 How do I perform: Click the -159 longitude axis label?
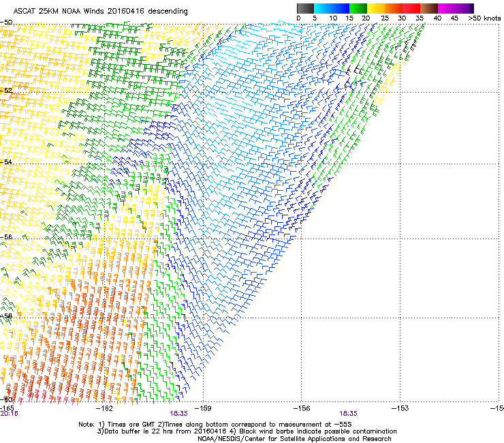203,408
